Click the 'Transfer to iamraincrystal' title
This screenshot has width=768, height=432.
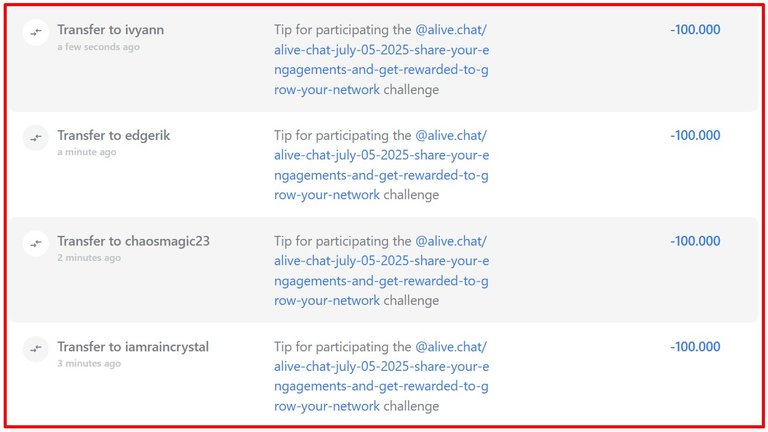pos(133,347)
